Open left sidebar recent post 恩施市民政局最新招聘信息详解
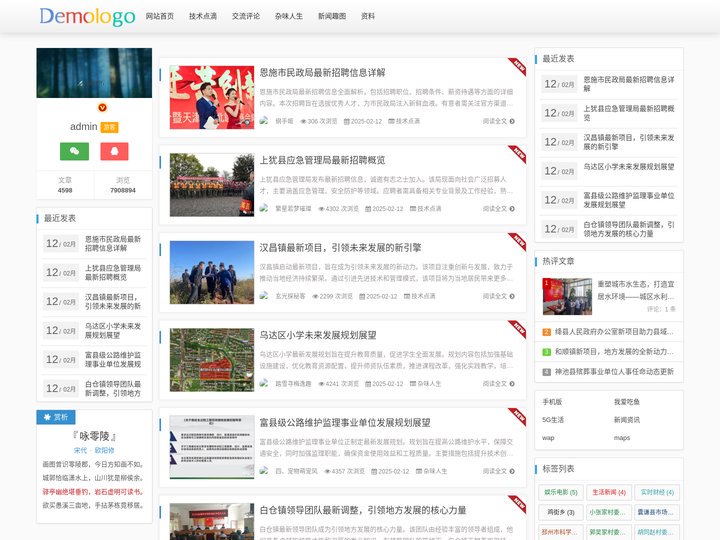720x540 pixels. (x=113, y=244)
